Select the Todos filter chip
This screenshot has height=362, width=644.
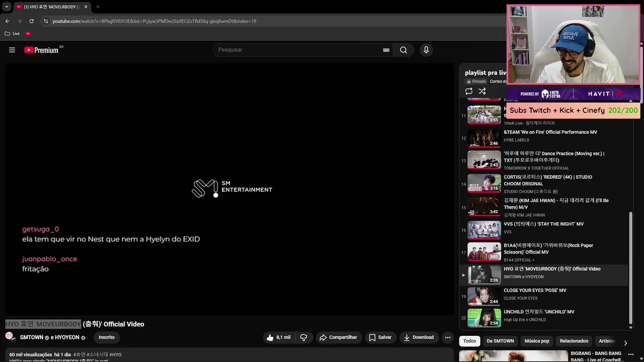469,341
